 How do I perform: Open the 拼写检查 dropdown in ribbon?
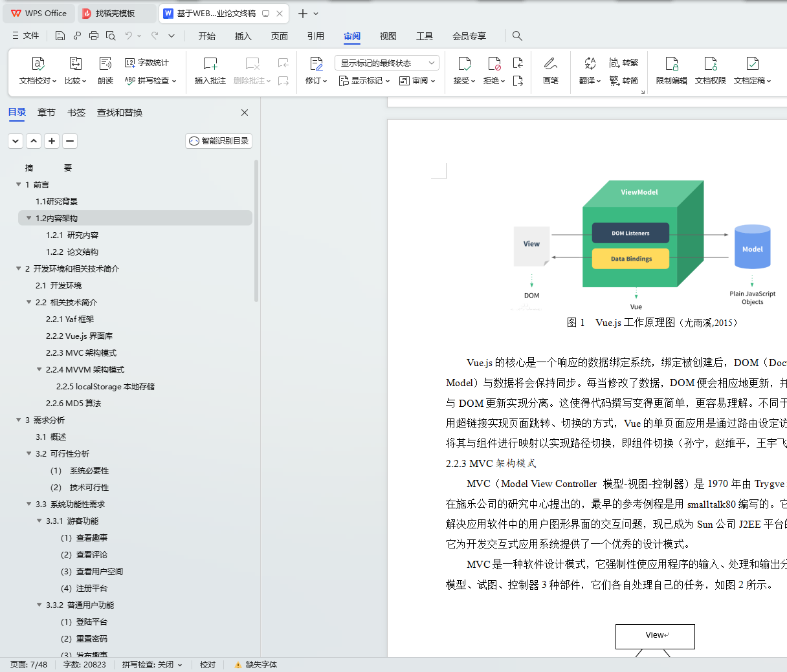(x=150, y=81)
